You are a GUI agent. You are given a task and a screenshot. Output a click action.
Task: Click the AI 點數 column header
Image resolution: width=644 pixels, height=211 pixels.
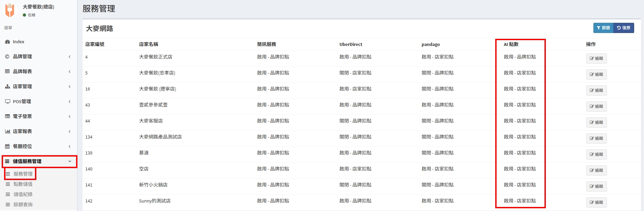(511, 44)
